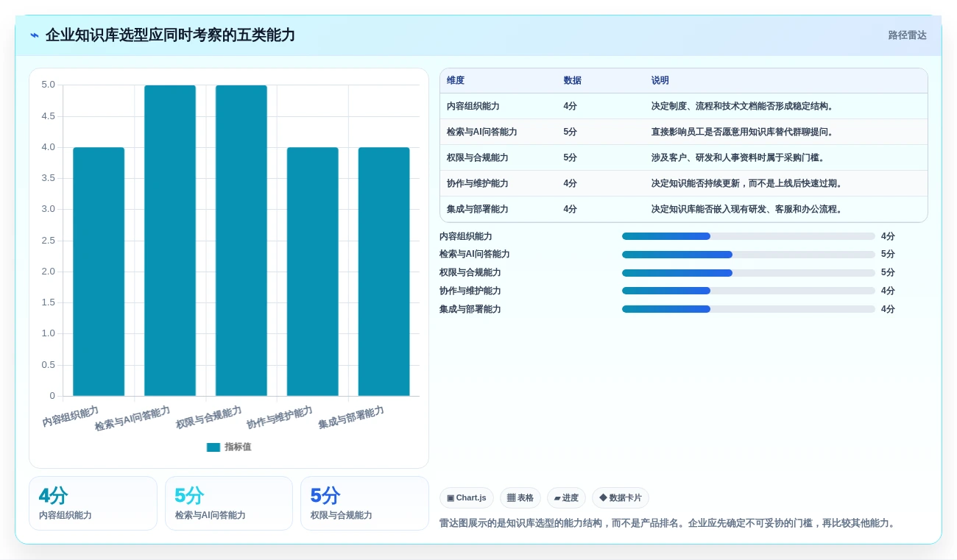Viewport: 957px width, 560px height.
Task: Click the 协作与维护能力 progress bar
Action: pos(749,291)
